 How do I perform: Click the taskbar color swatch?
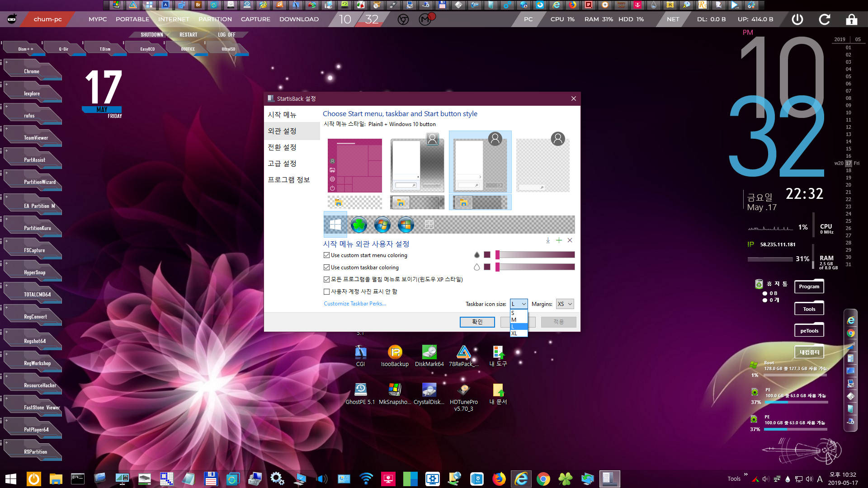tap(487, 267)
